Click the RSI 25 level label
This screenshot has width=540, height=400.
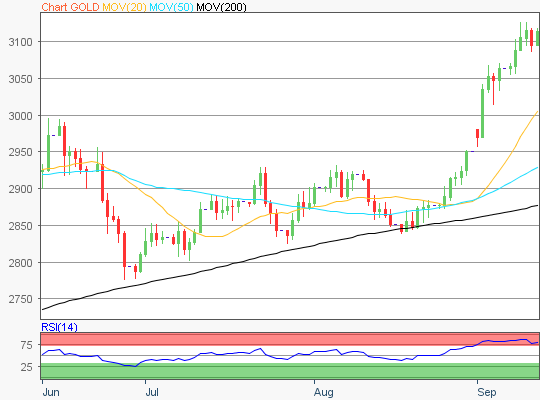pos(27,367)
